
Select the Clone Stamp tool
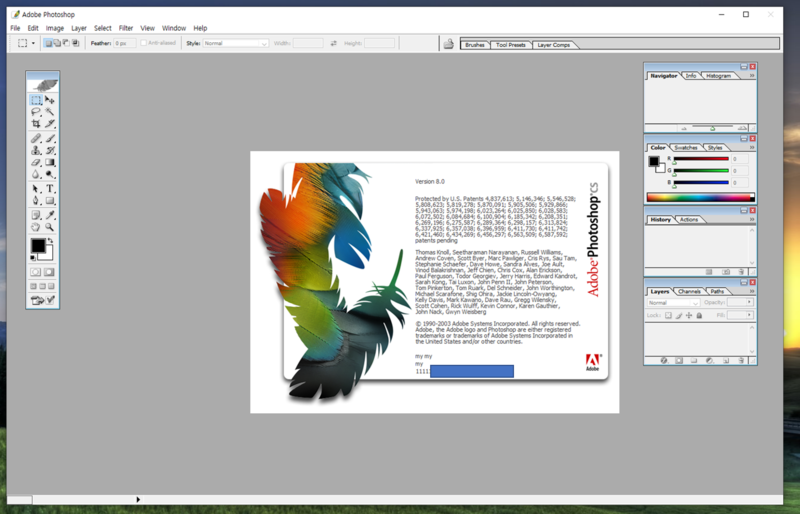tap(36, 150)
